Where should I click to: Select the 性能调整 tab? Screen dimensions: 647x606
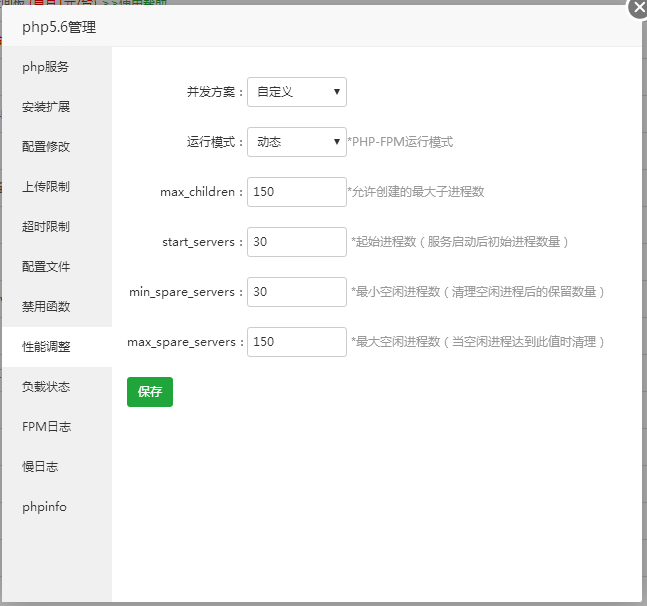(x=57, y=347)
